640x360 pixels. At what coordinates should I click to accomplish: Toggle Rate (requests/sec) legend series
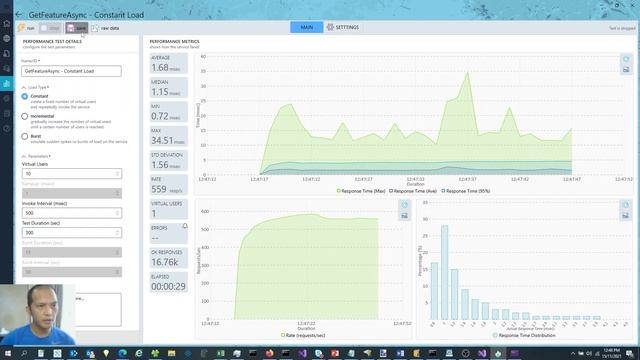tap(303, 336)
